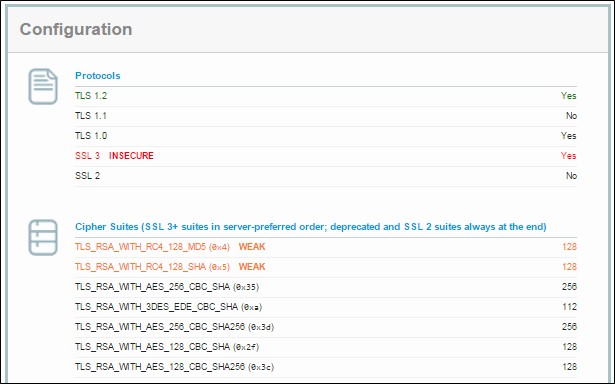Screen dimensions: 615x384
Task: Click the Yes value for TLS 1.0
Action: click(568, 136)
